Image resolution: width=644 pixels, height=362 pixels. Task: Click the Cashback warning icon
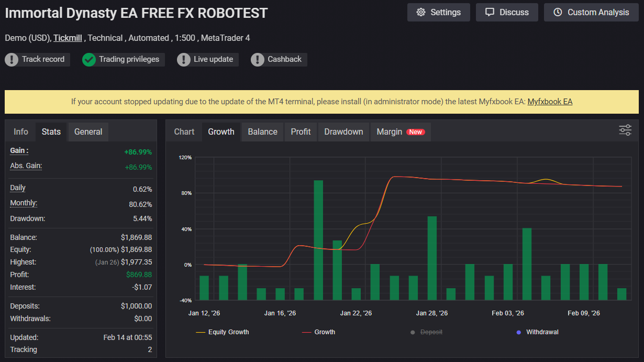257,60
